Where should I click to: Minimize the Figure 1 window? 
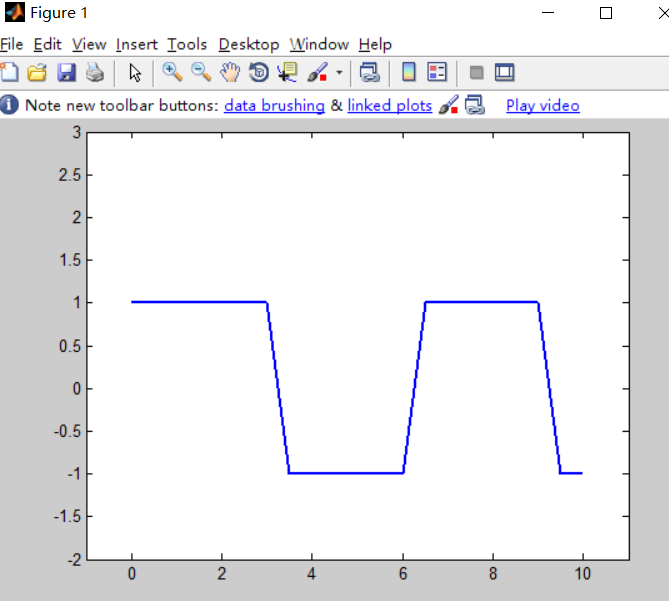pyautogui.click(x=548, y=13)
